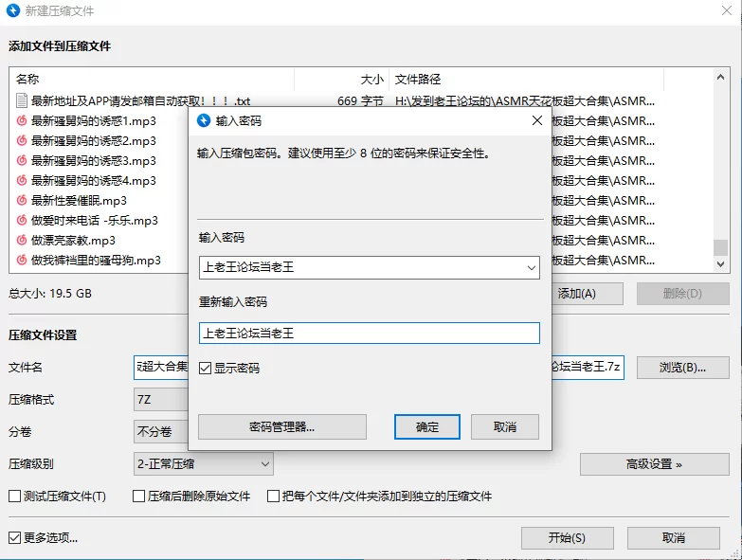Click the file list scroll up arrow
The width and height of the screenshot is (742, 560).
click(720, 77)
